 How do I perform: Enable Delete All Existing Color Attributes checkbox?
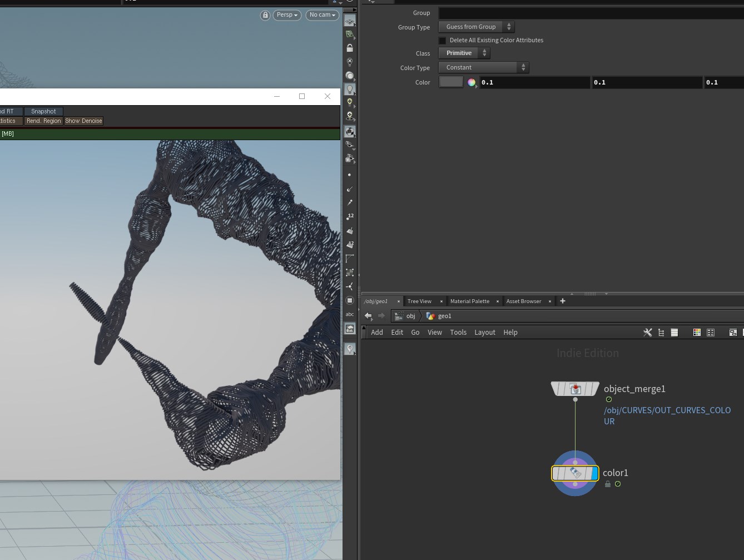point(443,41)
